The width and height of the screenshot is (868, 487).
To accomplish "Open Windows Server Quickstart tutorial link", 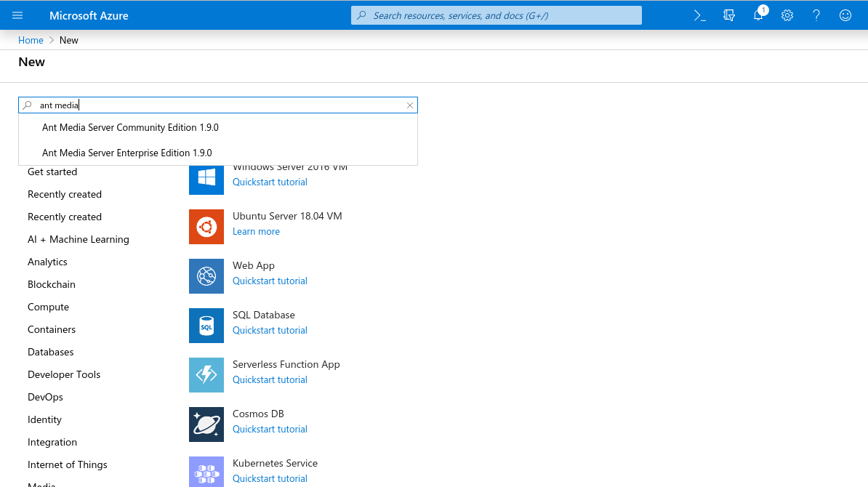I will pos(270,182).
